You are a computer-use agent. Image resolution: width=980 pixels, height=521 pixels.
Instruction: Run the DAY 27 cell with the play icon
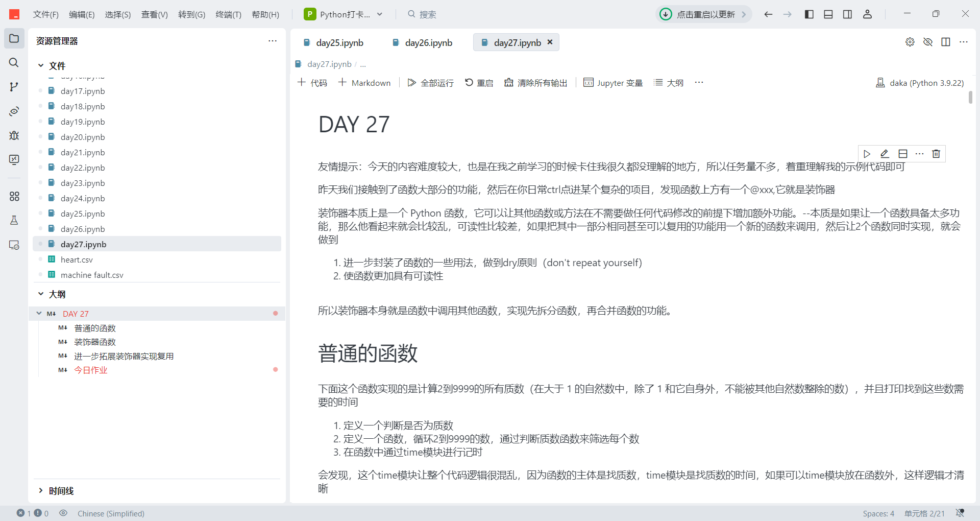point(866,153)
